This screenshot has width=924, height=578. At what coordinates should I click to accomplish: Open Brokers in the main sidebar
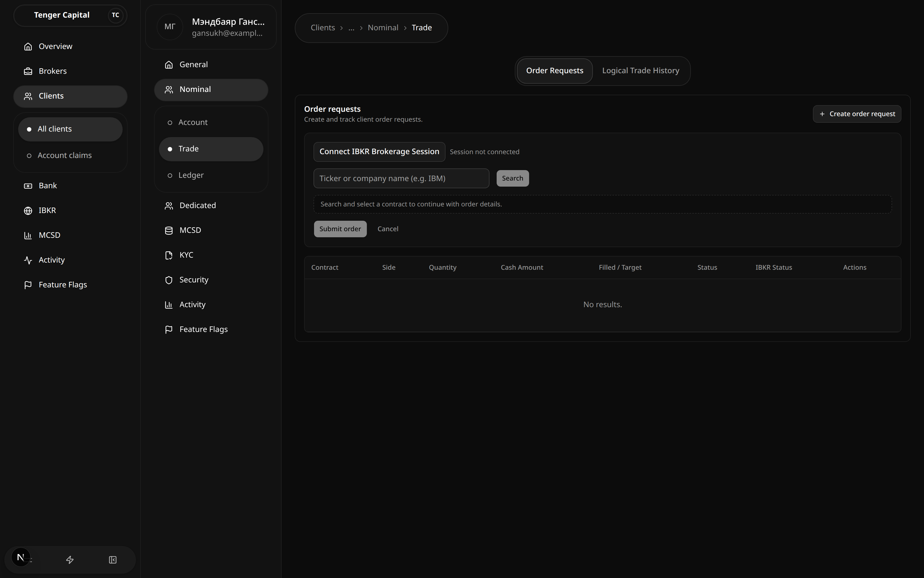70,72
